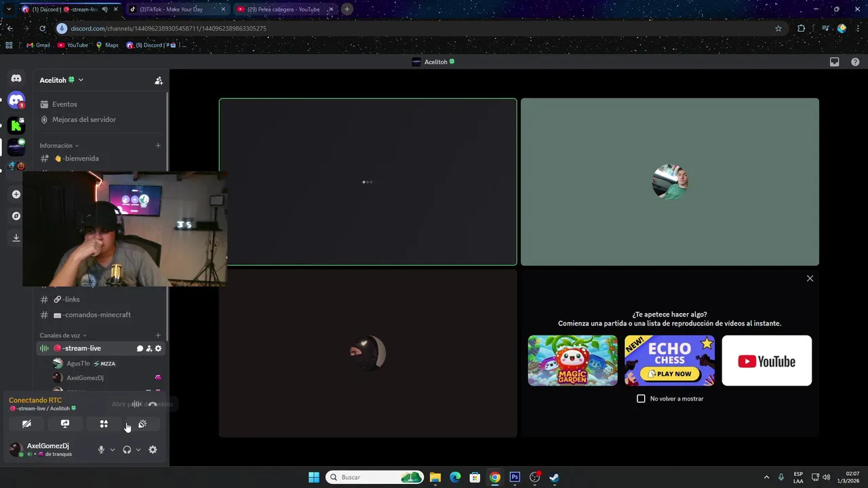Screen dimensions: 868x488
Task: Add a server plus icon
Action: click(x=16, y=195)
